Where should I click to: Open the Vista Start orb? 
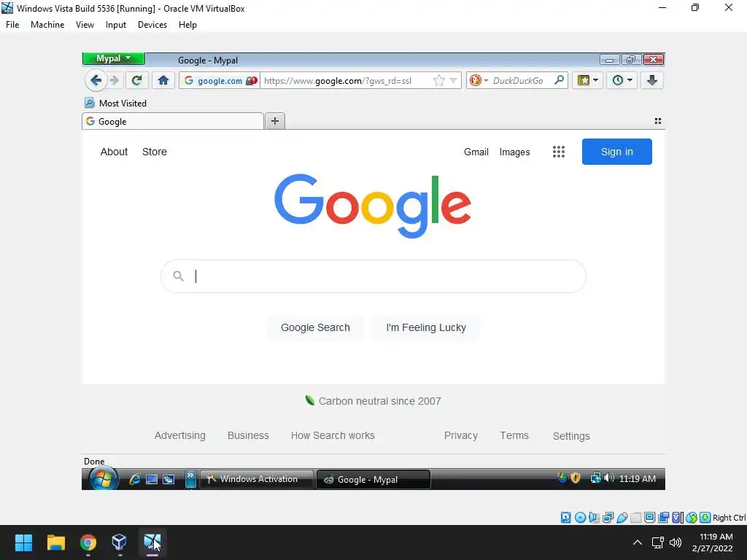[x=103, y=478]
